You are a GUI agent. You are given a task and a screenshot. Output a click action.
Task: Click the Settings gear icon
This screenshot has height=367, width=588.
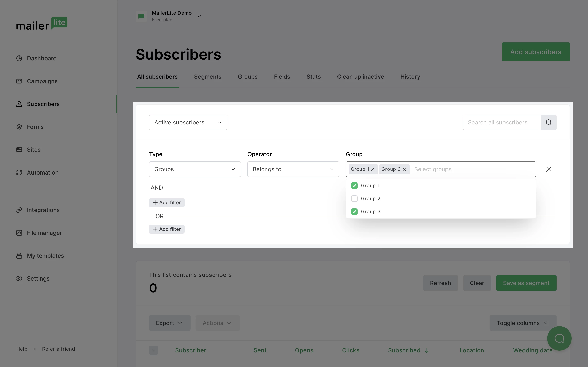pyautogui.click(x=19, y=278)
